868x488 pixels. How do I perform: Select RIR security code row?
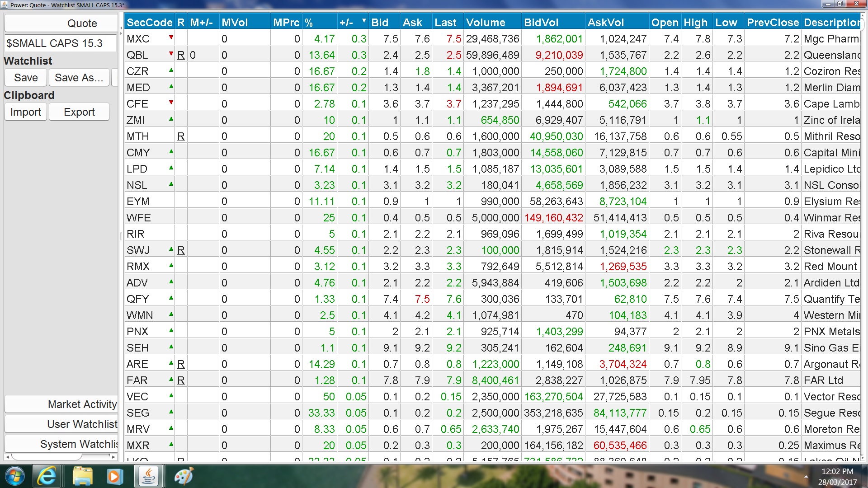[149, 234]
